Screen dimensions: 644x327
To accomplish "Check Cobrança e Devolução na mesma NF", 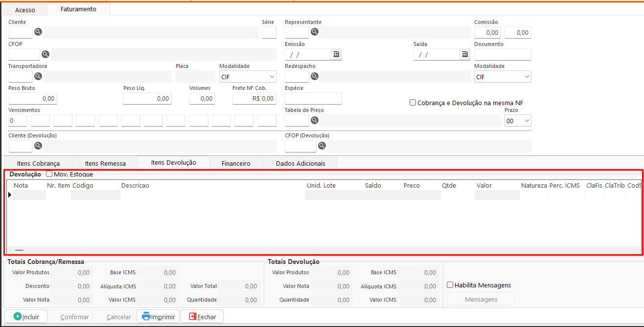I will [x=413, y=103].
